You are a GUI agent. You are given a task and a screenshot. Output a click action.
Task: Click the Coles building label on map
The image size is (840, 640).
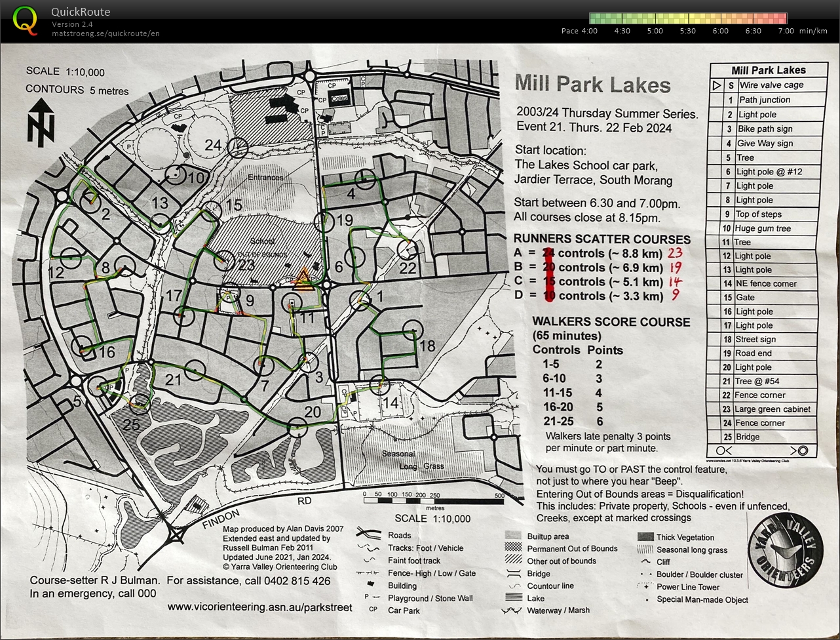point(339,98)
